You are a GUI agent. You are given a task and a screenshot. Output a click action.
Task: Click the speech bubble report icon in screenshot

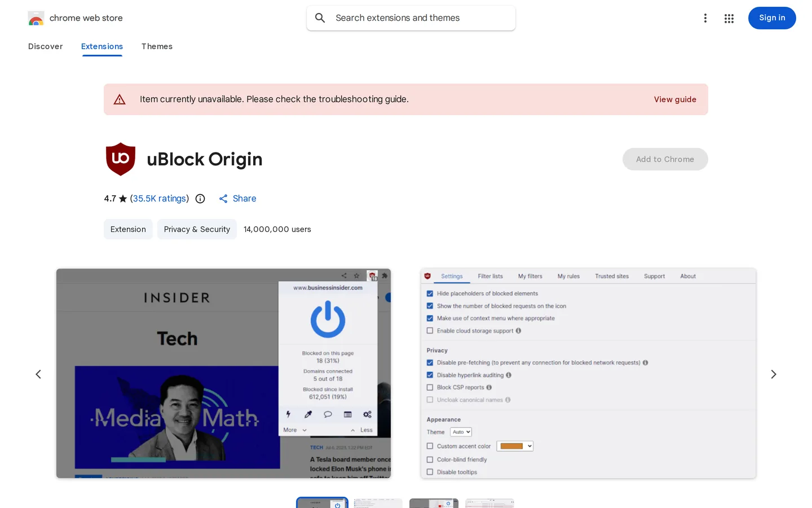[328, 414]
